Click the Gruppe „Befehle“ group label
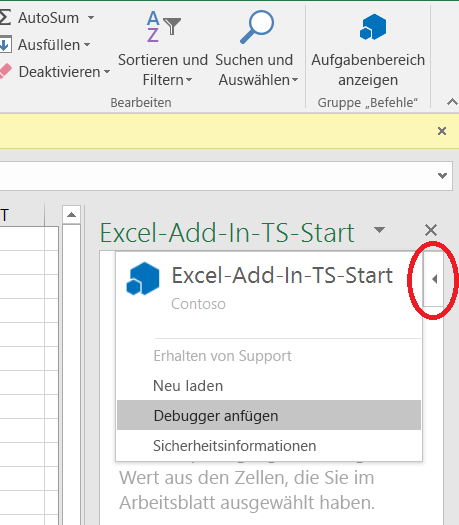Image resolution: width=459 pixels, height=525 pixels. 368,102
